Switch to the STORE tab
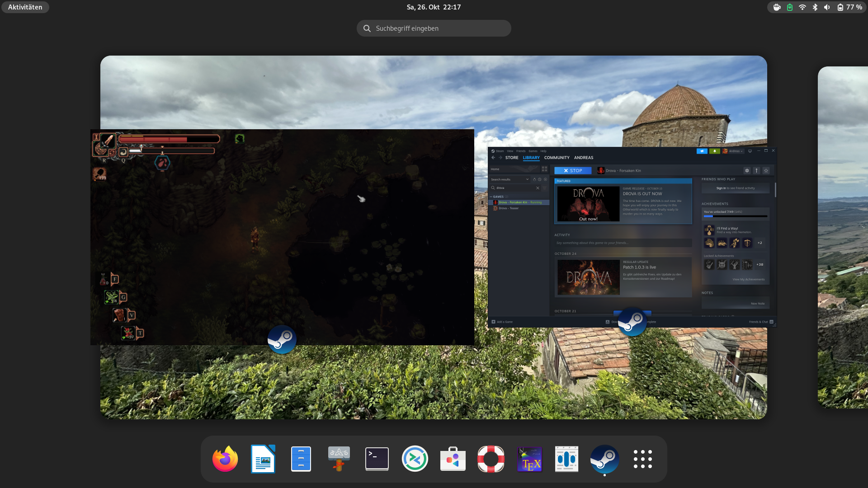Screen dimensions: 868x488 pos(512,158)
